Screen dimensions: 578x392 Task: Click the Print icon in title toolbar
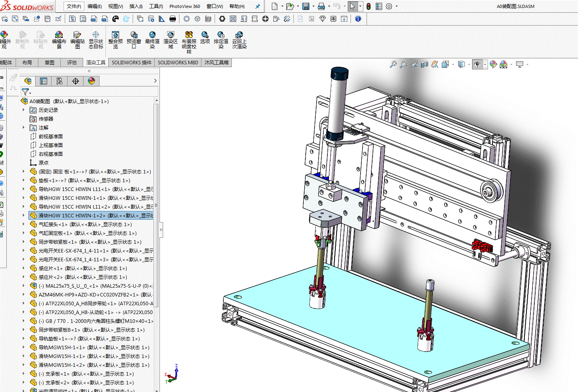point(321,6)
